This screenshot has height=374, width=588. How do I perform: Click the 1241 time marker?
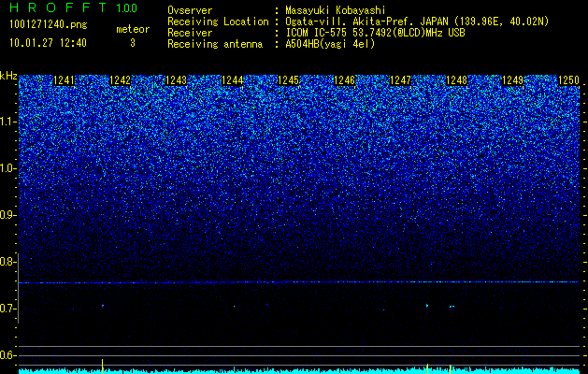[65, 80]
